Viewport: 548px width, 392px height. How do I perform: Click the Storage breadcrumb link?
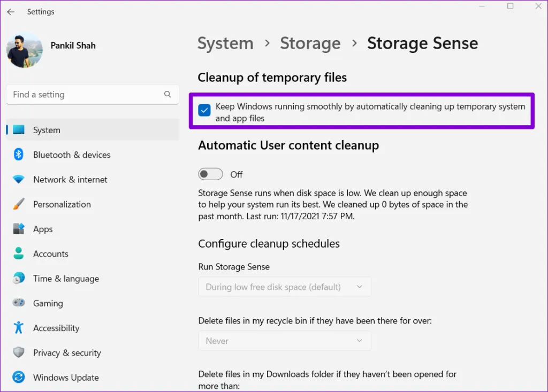click(310, 43)
